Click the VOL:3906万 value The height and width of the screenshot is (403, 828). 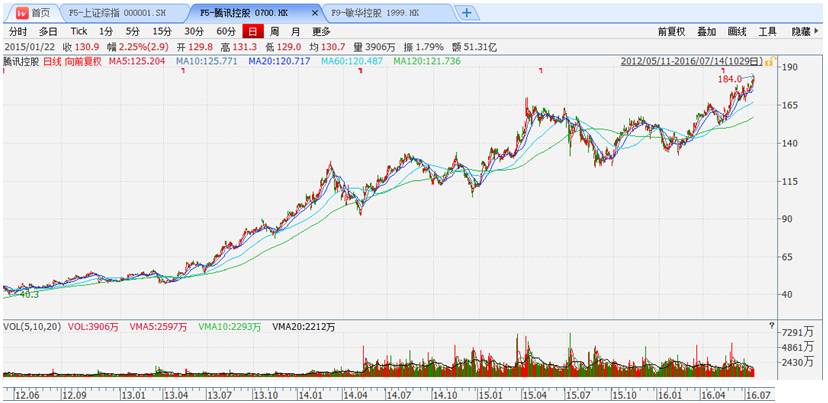pyautogui.click(x=93, y=327)
